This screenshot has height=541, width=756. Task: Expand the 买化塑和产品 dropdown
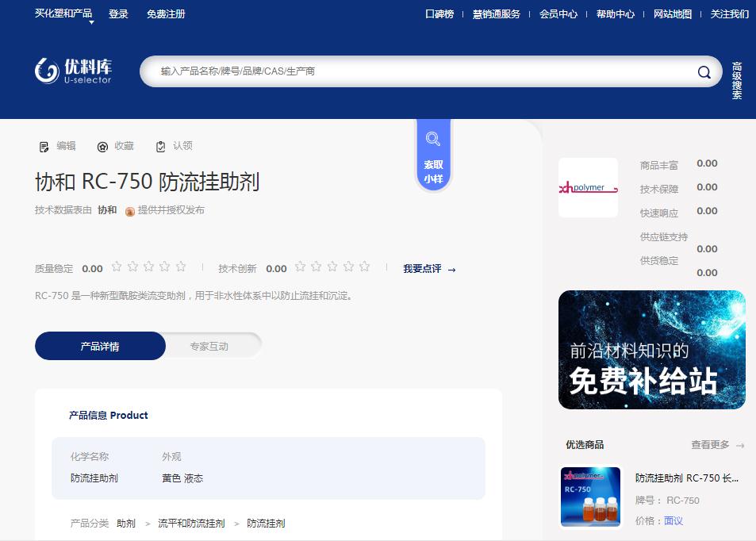[63, 14]
